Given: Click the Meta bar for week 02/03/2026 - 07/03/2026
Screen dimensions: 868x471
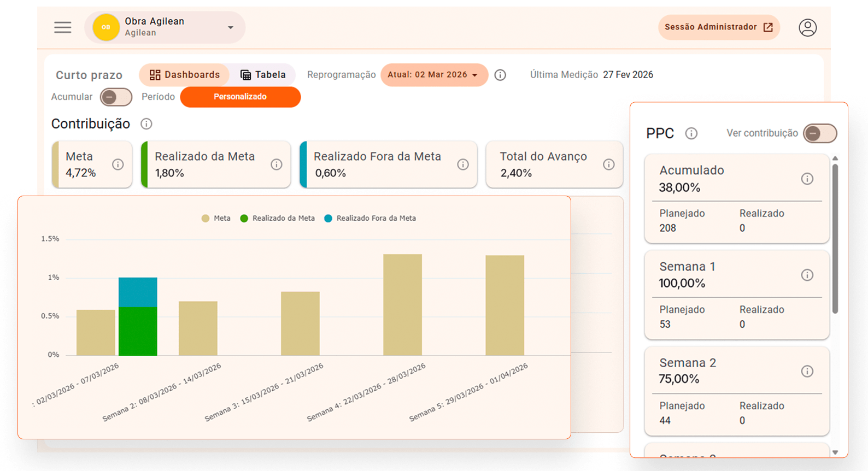Looking at the screenshot, I should click(96, 333).
